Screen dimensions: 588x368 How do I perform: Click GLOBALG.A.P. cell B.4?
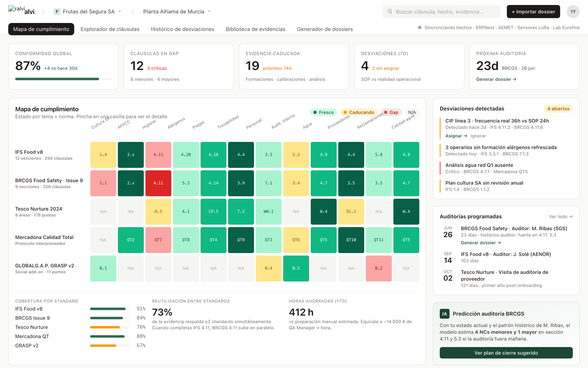pyautogui.click(x=269, y=269)
